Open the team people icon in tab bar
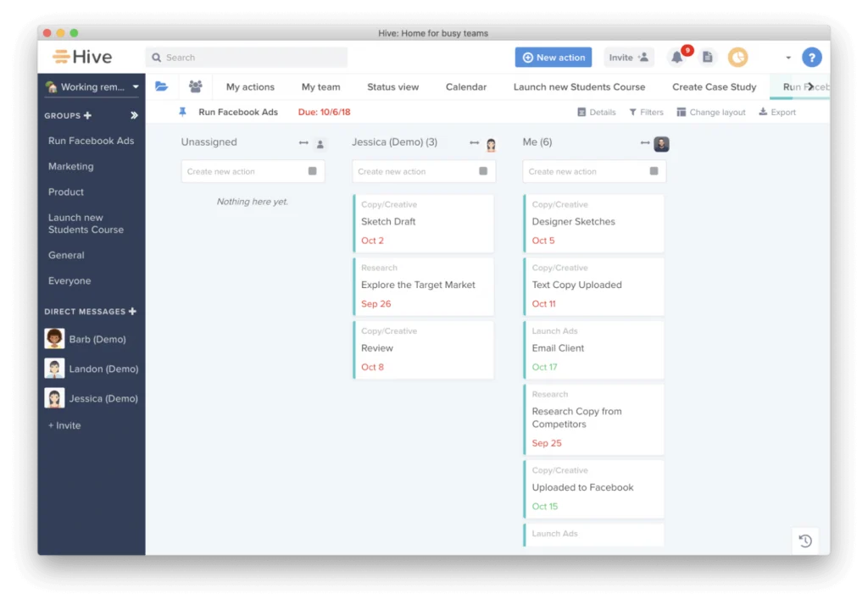 point(195,86)
